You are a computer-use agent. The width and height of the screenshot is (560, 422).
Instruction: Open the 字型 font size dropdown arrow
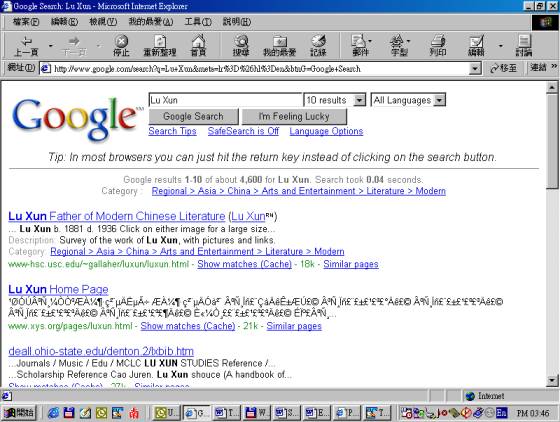(x=408, y=41)
